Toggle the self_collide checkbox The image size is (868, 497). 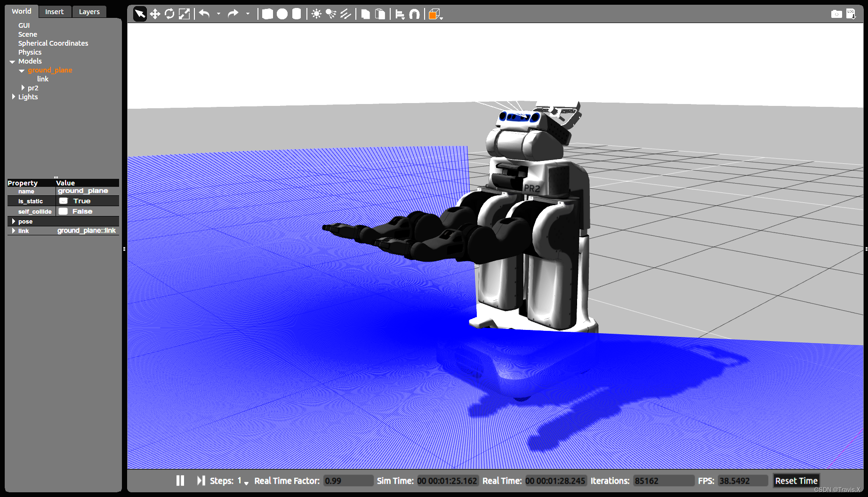pyautogui.click(x=63, y=211)
